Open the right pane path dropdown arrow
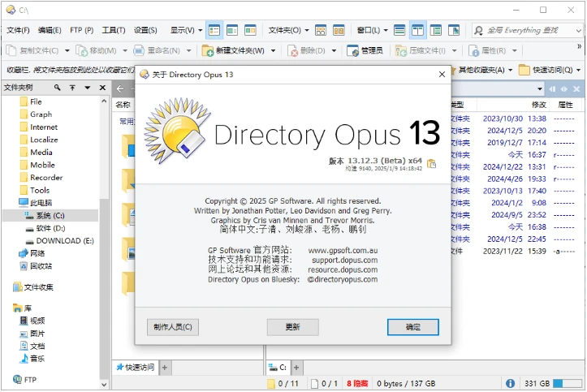The image size is (587, 392). pos(539,89)
